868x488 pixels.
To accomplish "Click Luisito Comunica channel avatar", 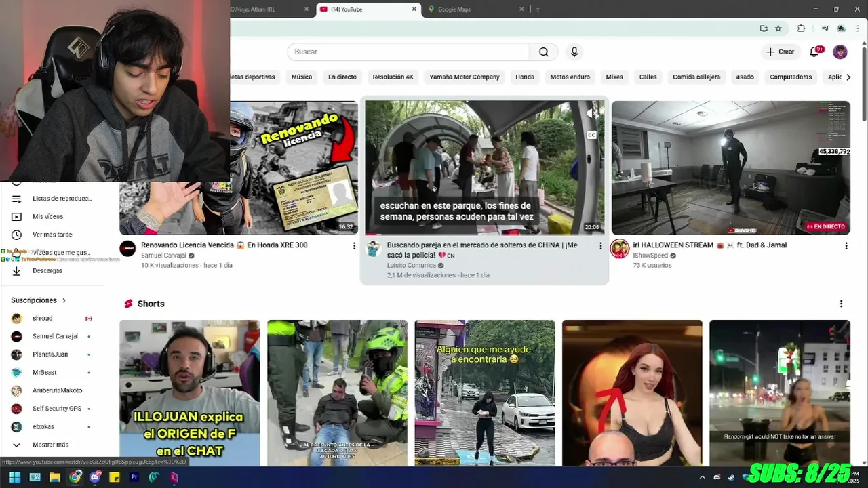I will 374,249.
